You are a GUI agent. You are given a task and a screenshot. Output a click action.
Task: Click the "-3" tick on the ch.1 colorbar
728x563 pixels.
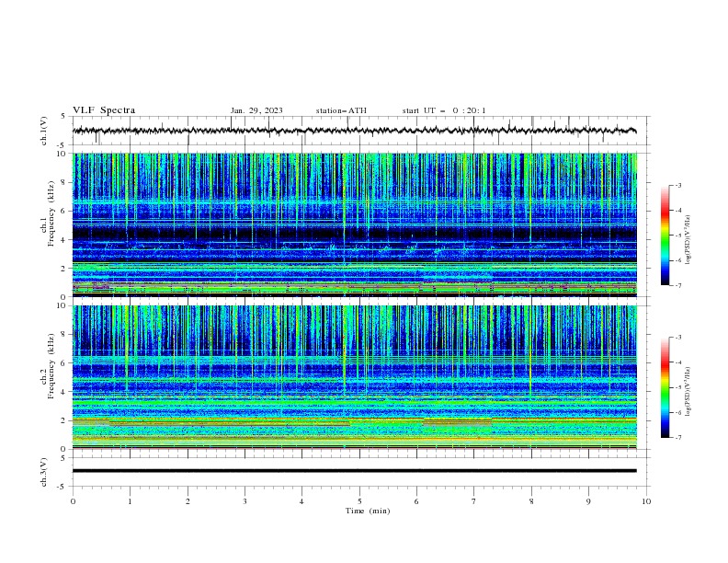click(x=678, y=185)
